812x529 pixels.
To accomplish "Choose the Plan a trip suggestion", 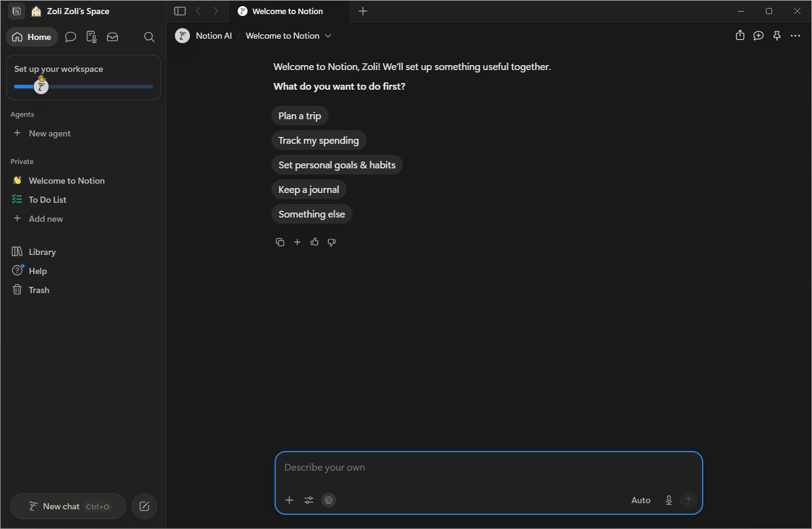I will click(x=300, y=116).
